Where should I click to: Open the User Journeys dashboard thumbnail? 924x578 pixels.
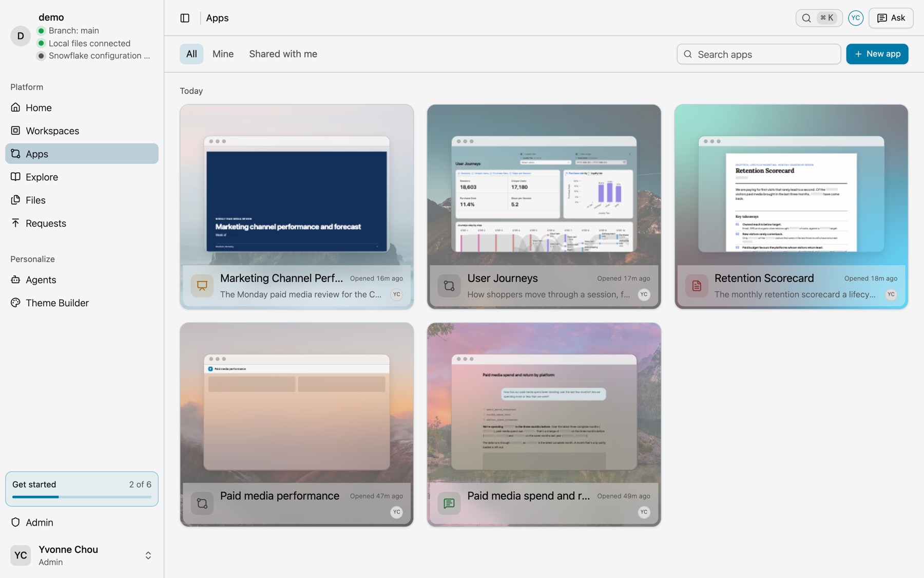point(544,194)
